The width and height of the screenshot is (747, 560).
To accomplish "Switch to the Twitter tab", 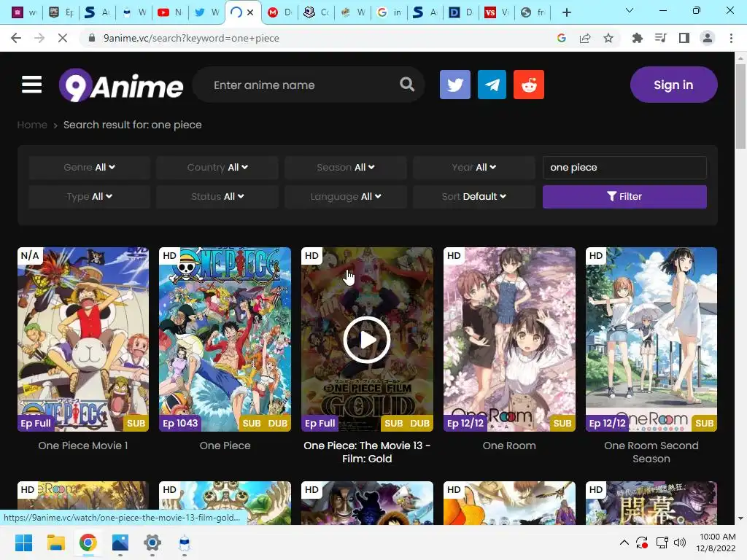I will click(206, 12).
